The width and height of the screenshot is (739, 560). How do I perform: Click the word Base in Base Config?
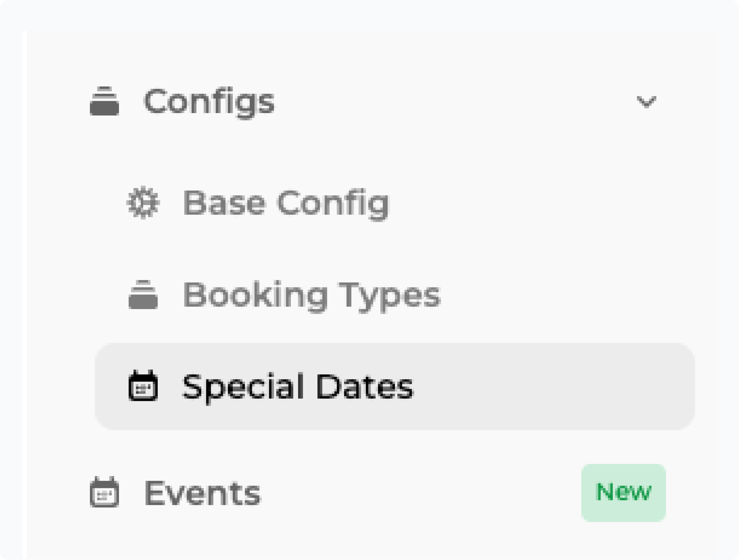(x=224, y=203)
